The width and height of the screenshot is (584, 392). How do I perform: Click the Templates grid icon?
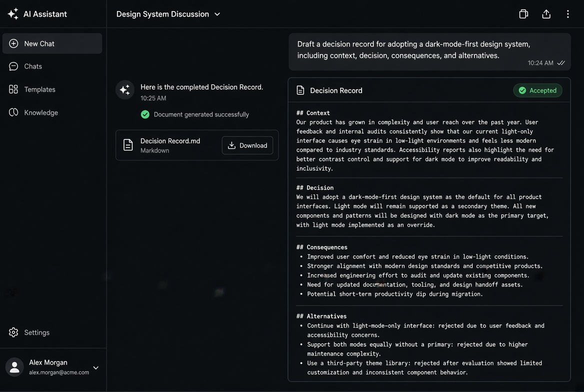point(13,89)
